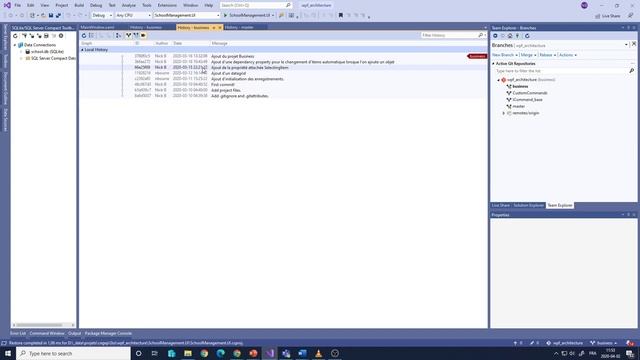Refresh the history view
Image resolution: width=640 pixels, height=360 pixels.
point(84,36)
